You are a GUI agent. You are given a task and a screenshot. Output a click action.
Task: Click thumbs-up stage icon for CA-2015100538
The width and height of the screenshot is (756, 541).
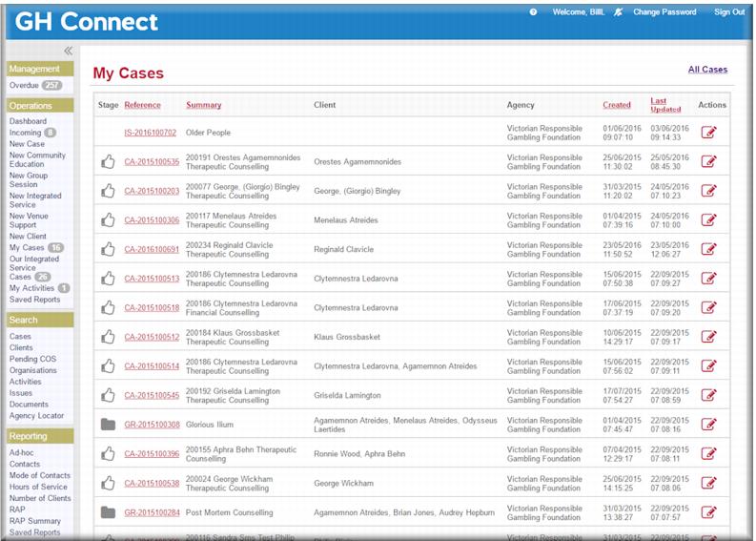[108, 483]
